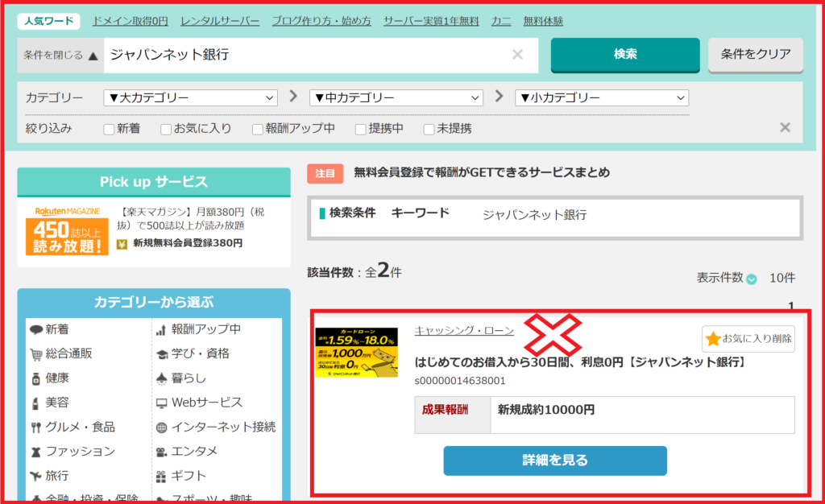Select the 学び・資格 category text link
Image resolution: width=825 pixels, height=504 pixels.
pyautogui.click(x=201, y=353)
